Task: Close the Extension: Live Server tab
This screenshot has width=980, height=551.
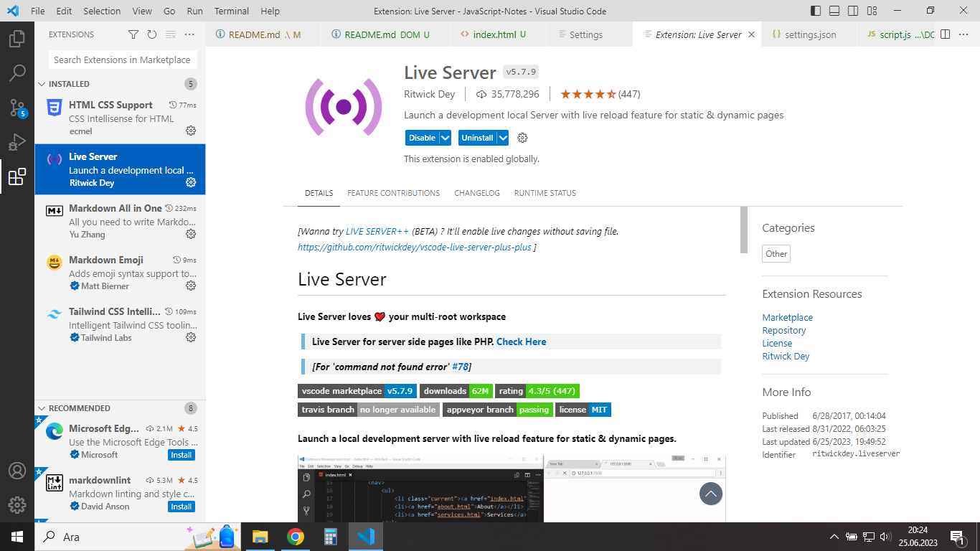Action: (x=751, y=34)
